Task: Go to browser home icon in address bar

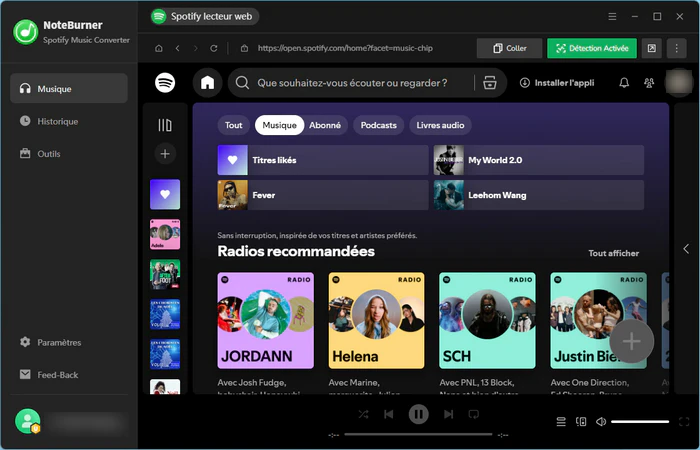Action: [158, 48]
